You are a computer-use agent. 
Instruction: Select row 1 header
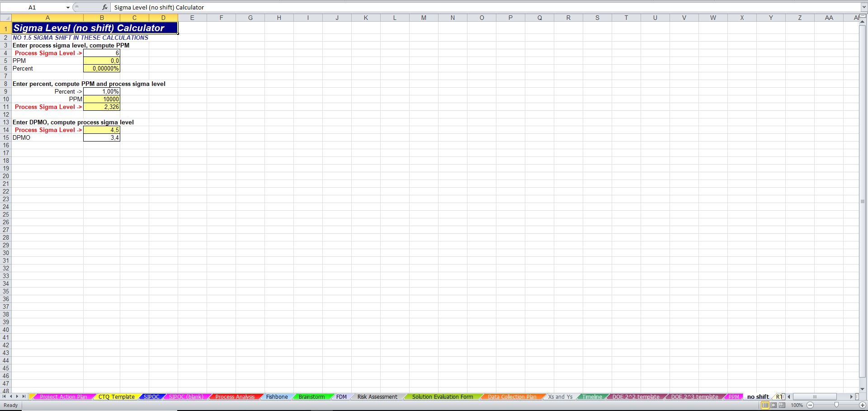coord(5,28)
